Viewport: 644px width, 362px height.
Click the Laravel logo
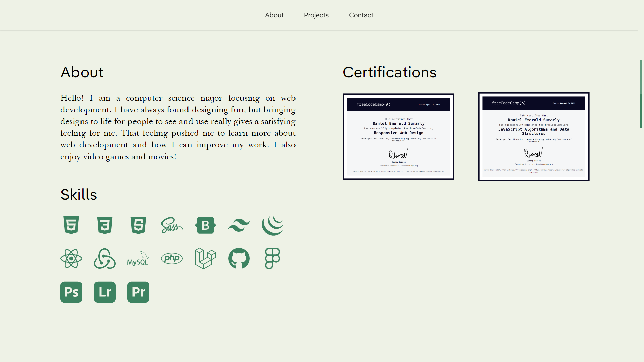[x=205, y=258]
